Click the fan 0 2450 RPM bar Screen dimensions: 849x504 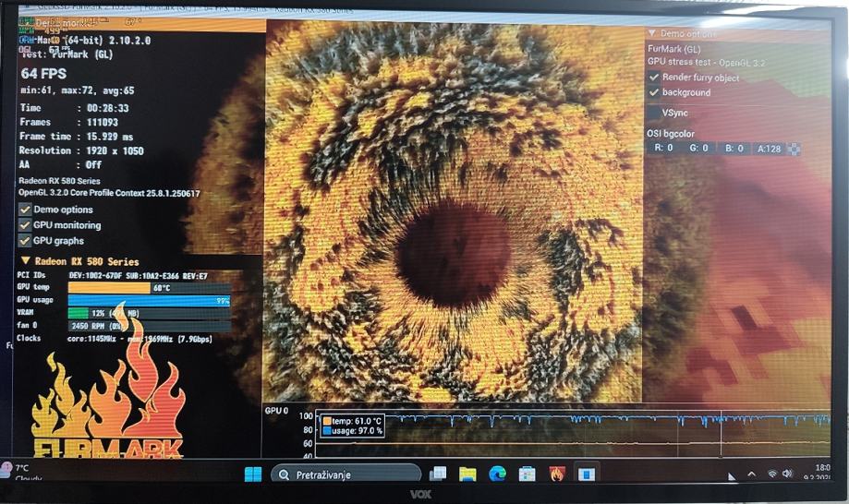point(150,326)
